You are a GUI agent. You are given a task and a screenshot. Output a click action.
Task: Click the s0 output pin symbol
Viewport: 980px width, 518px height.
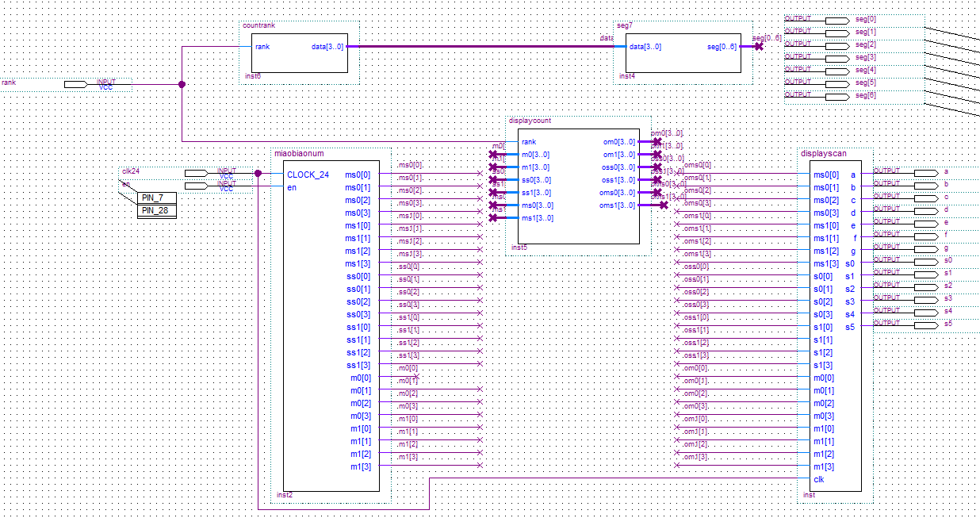tap(925, 261)
